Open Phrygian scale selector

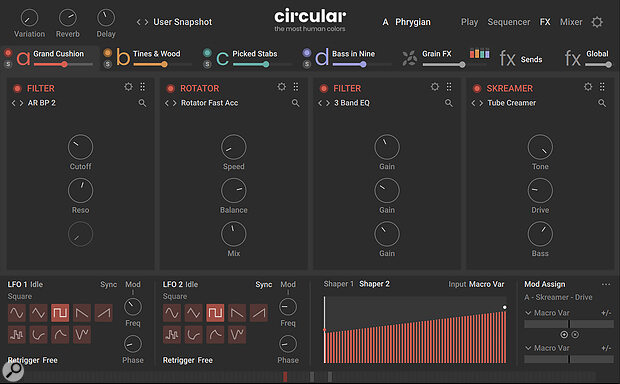[413, 22]
